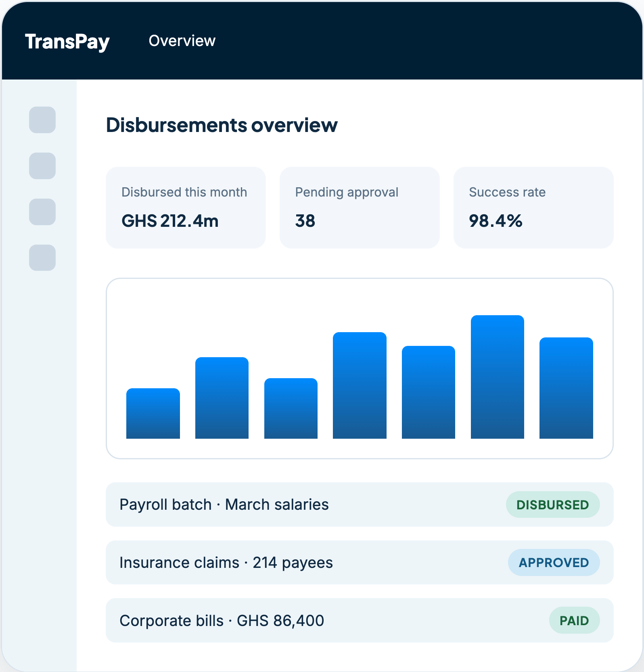Viewport: 644px width, 672px height.
Task: Click the shortest first chart bar
Action: 153,413
